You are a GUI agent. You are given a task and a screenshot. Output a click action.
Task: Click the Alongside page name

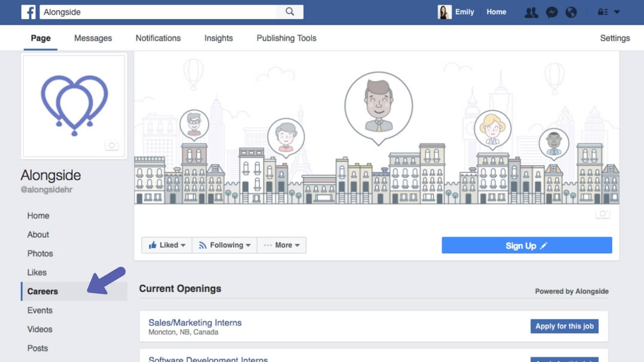pyautogui.click(x=50, y=175)
